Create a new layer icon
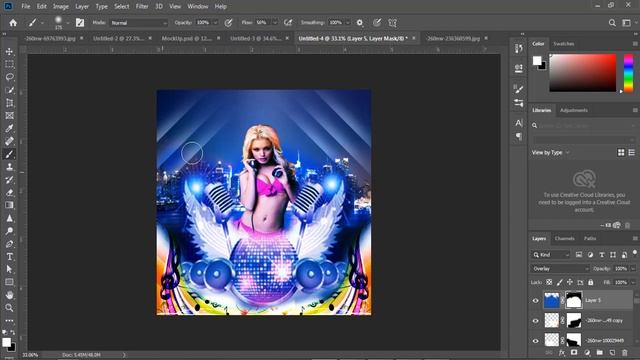Image resolution: width=640 pixels, height=360 pixels. [x=612, y=353]
